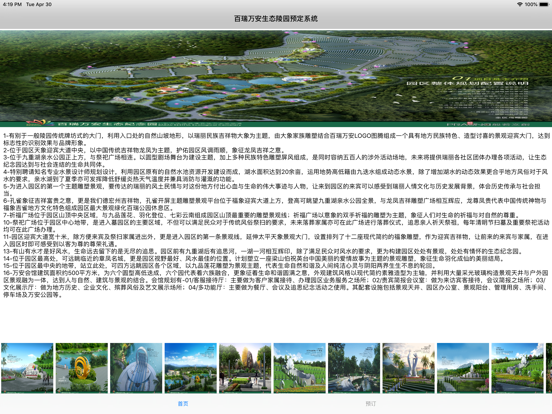Image resolution: width=552 pixels, height=414 pixels.
Task: Select the stone bridge over stream thumbnail
Action: coord(354,368)
